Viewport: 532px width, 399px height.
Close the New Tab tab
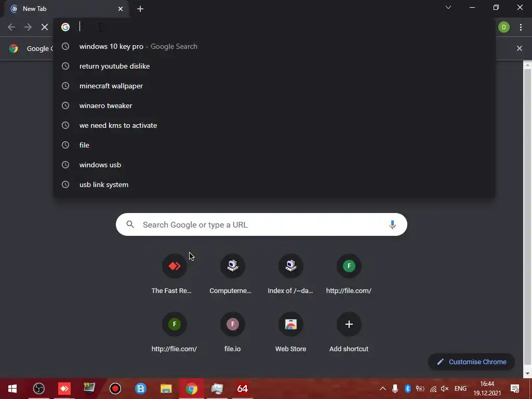tap(121, 9)
